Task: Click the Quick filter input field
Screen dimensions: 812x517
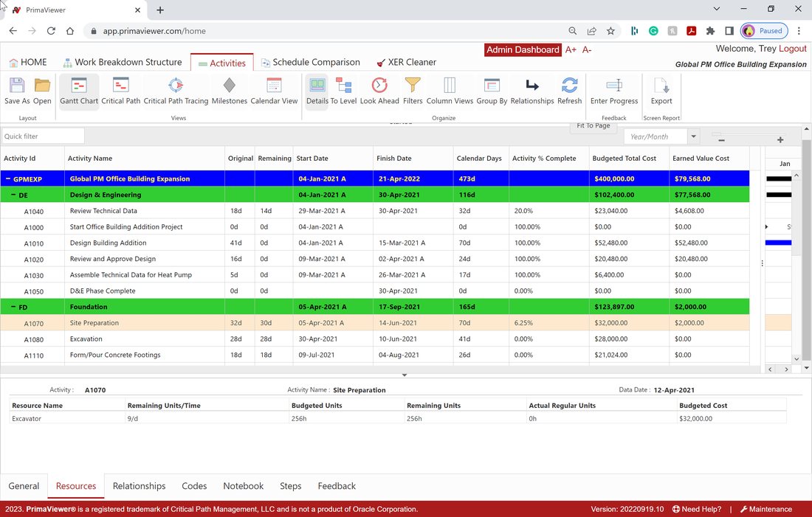Action: click(43, 136)
